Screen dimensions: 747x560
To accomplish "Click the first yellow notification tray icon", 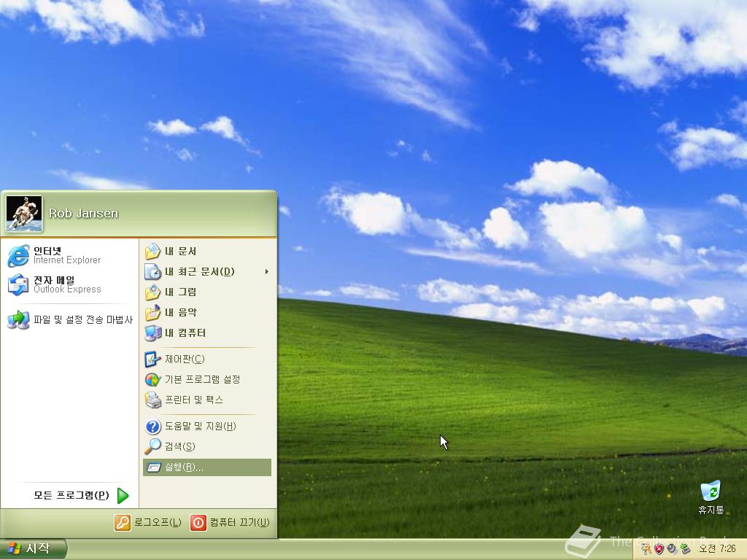I will [646, 548].
